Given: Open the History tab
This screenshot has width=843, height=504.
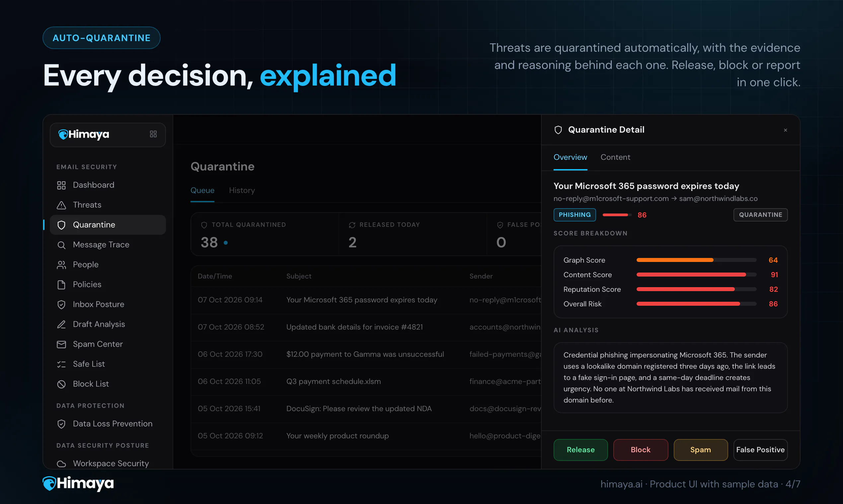Looking at the screenshot, I should click(x=242, y=190).
